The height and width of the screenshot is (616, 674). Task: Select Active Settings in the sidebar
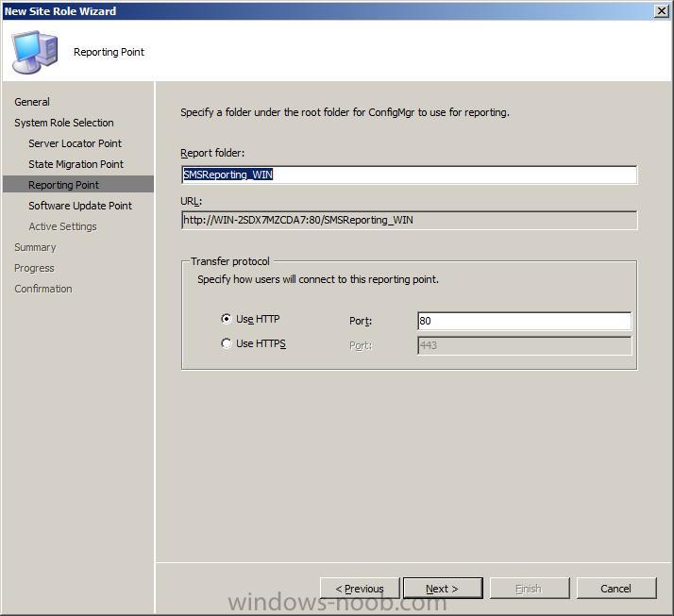62,226
